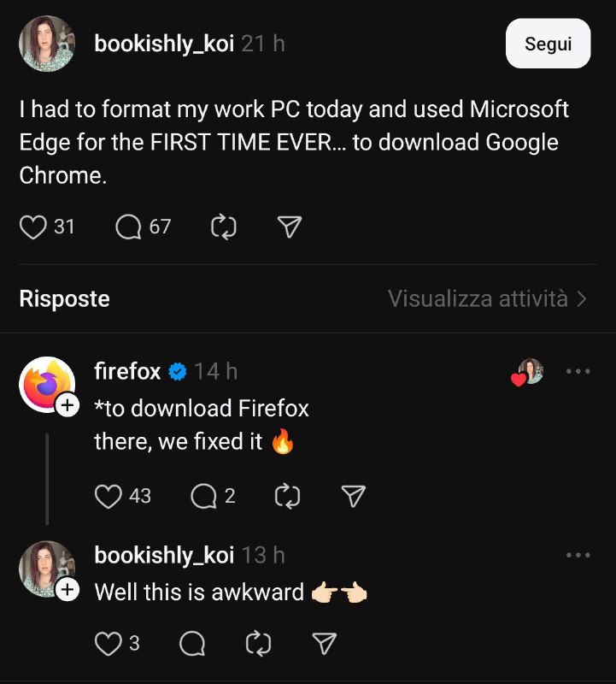Image resolution: width=616 pixels, height=684 pixels.
Task: Like the original bookishly_koi post
Action: (x=32, y=227)
